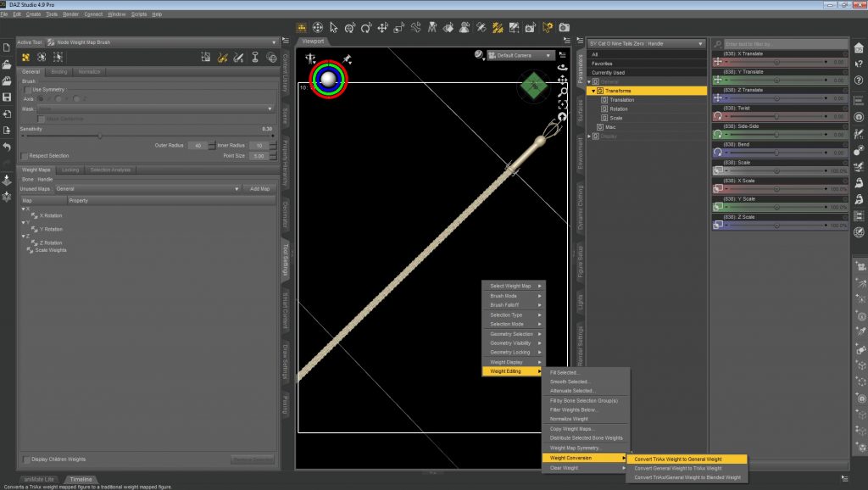Viewport: 868px width, 490px height.
Task: Click the Add Map button
Action: (259, 189)
